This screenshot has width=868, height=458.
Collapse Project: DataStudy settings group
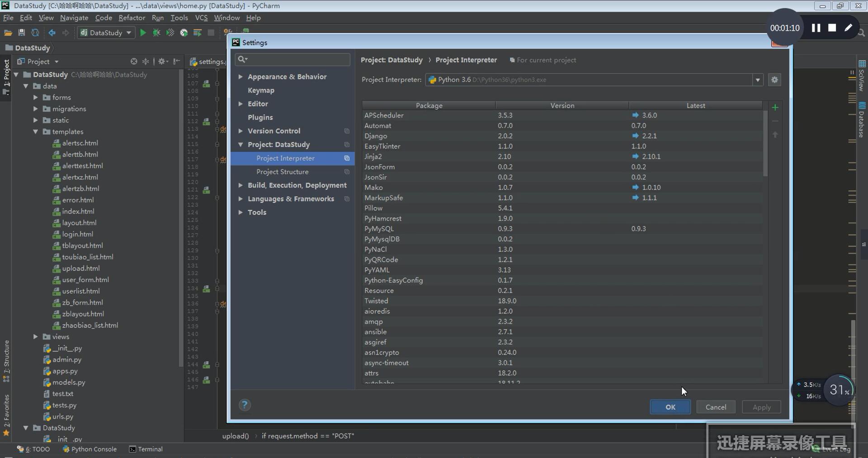coord(241,145)
